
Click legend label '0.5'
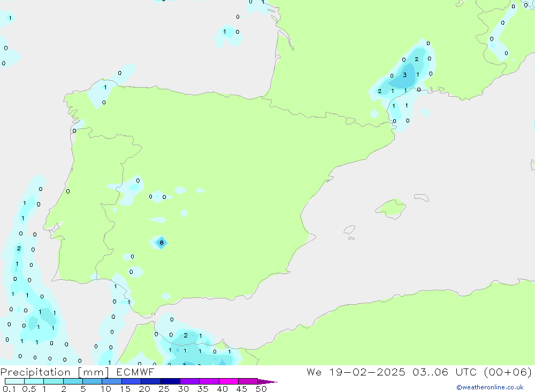(x=29, y=389)
